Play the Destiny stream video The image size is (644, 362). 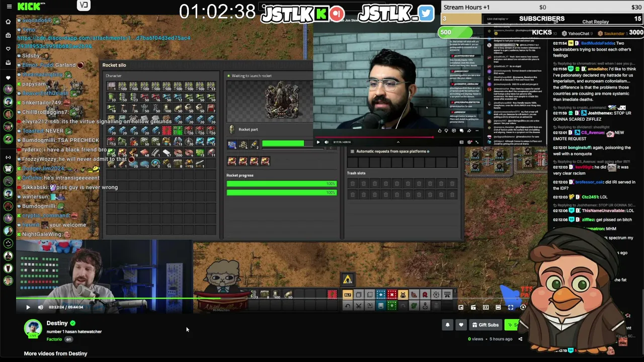click(x=28, y=307)
